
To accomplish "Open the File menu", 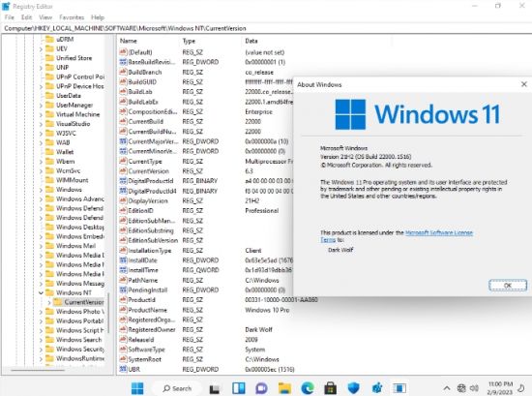I will (x=9, y=17).
